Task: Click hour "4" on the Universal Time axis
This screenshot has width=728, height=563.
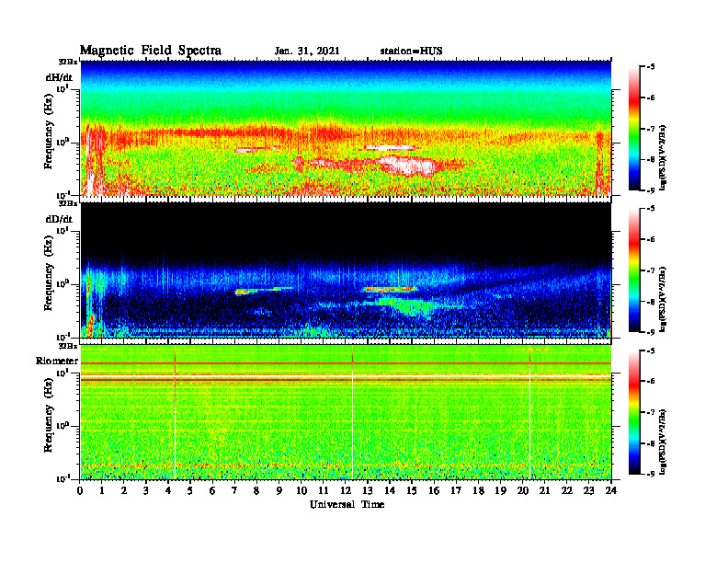Action: (x=168, y=490)
